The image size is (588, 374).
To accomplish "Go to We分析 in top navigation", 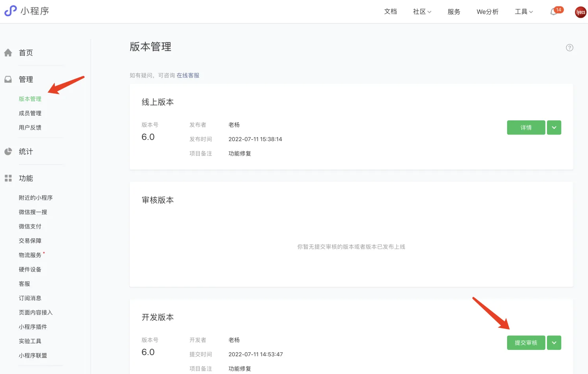I will coord(487,12).
